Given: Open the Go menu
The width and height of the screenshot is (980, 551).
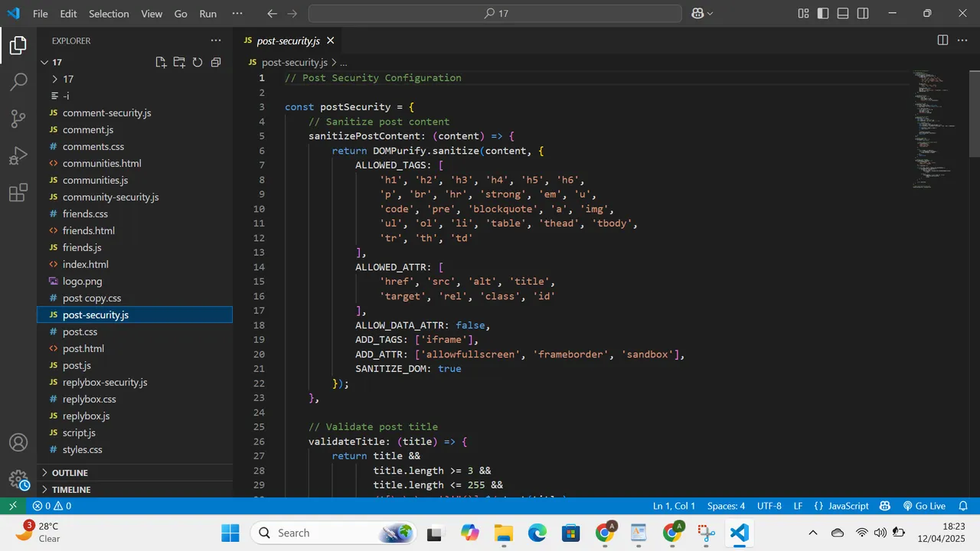Looking at the screenshot, I should (x=181, y=14).
